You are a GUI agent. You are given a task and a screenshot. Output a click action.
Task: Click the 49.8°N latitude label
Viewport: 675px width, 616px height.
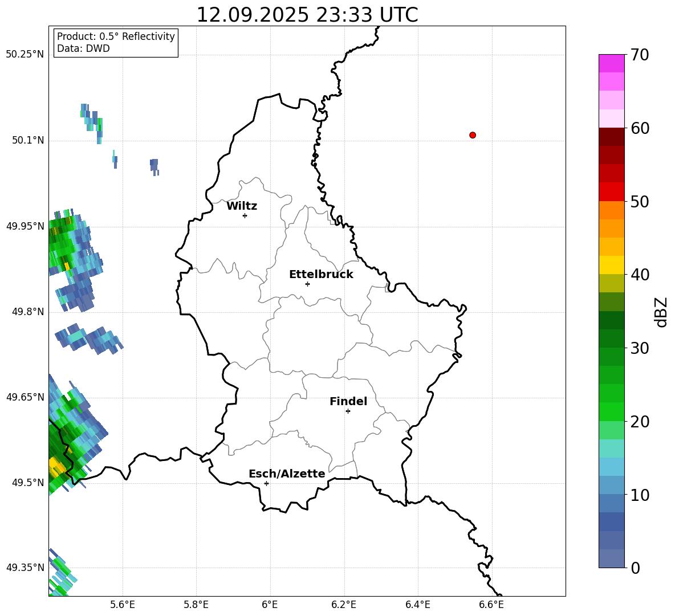29,312
